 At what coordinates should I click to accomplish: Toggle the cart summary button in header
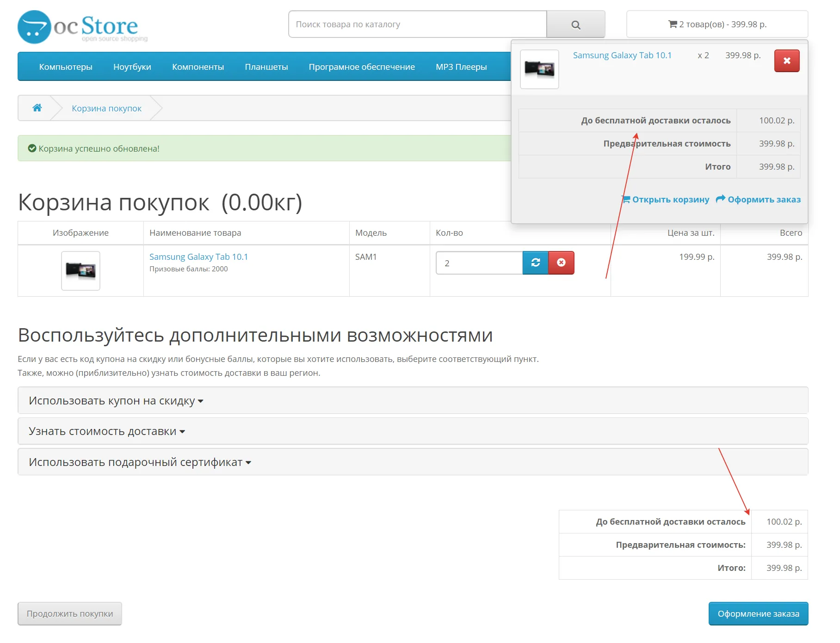[717, 24]
